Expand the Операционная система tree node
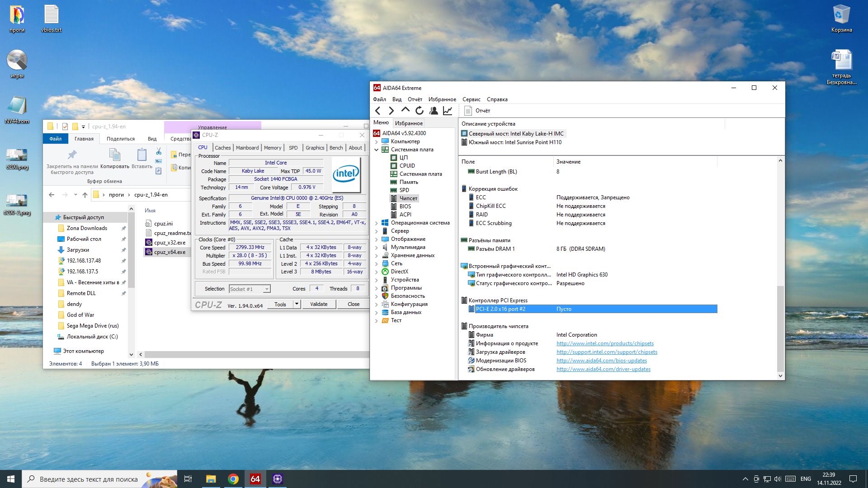 pos(376,223)
